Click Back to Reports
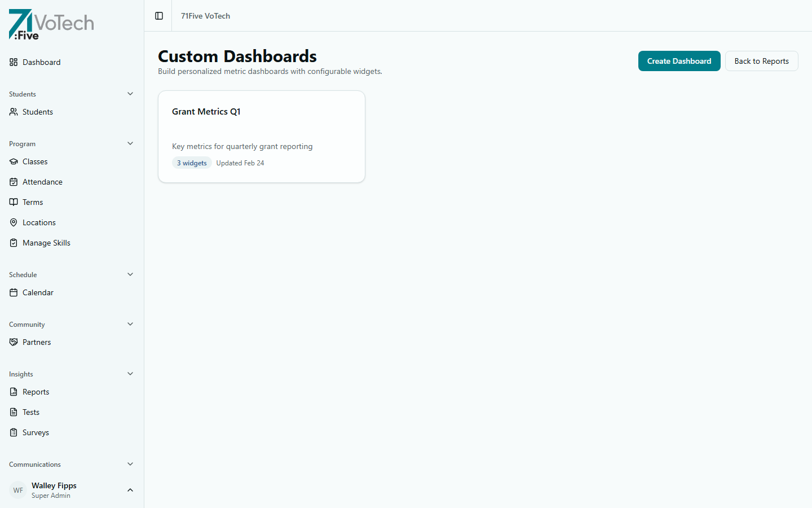The width and height of the screenshot is (812, 508). pos(761,61)
